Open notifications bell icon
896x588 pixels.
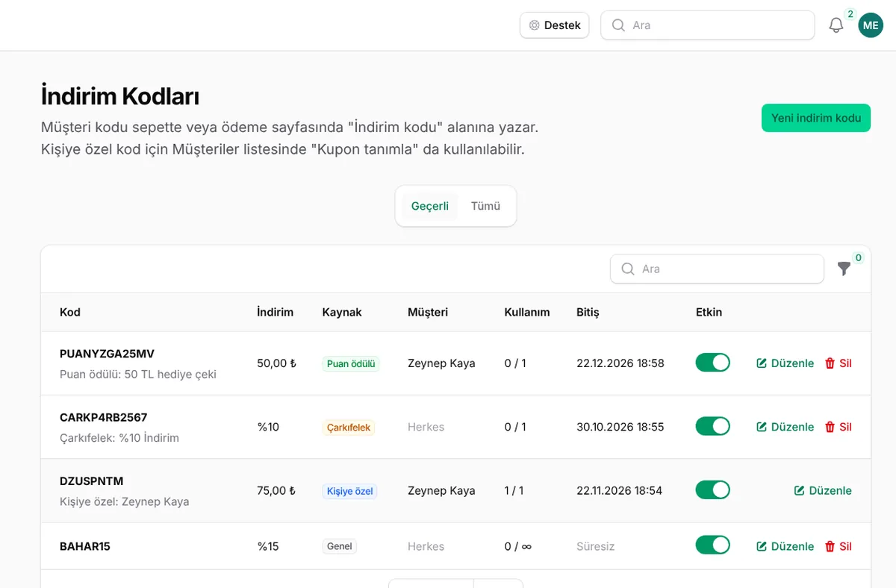click(x=836, y=25)
